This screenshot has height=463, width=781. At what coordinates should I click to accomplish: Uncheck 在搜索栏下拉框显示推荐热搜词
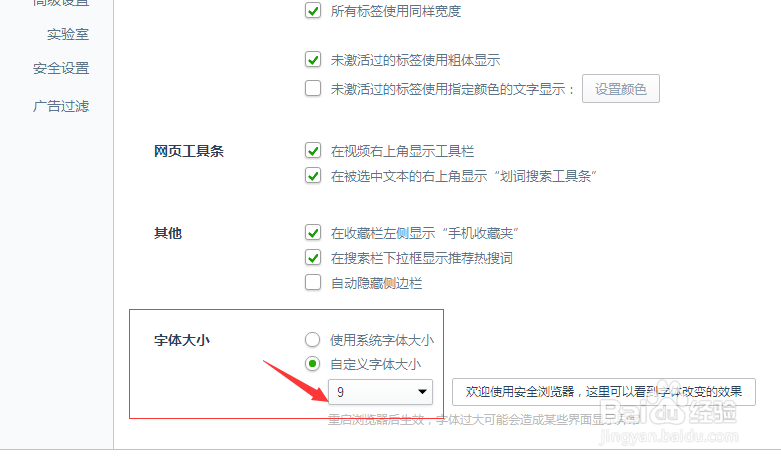click(313, 258)
